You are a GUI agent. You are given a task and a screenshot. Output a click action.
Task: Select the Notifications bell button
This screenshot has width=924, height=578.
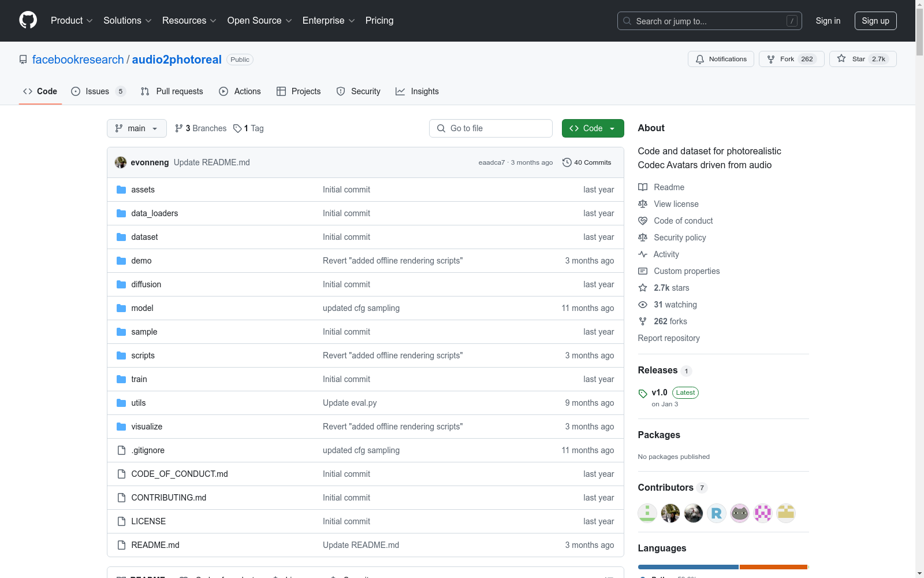coord(721,59)
